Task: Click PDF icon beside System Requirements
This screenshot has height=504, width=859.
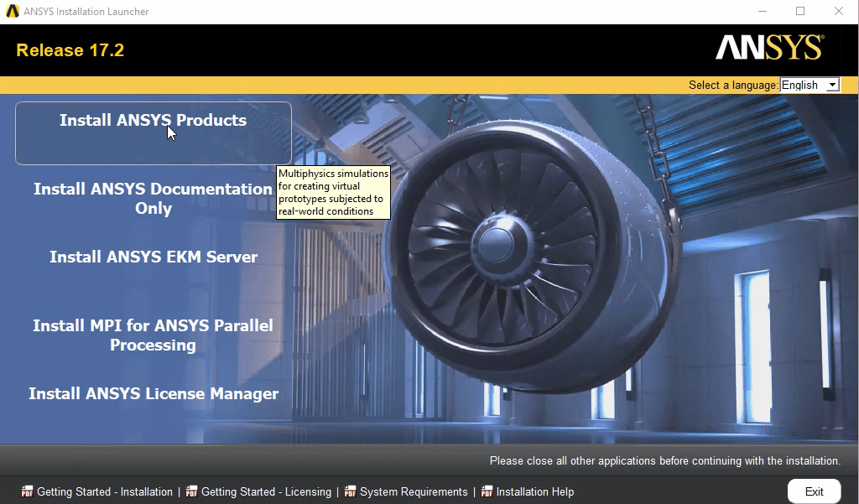Action: tap(350, 491)
